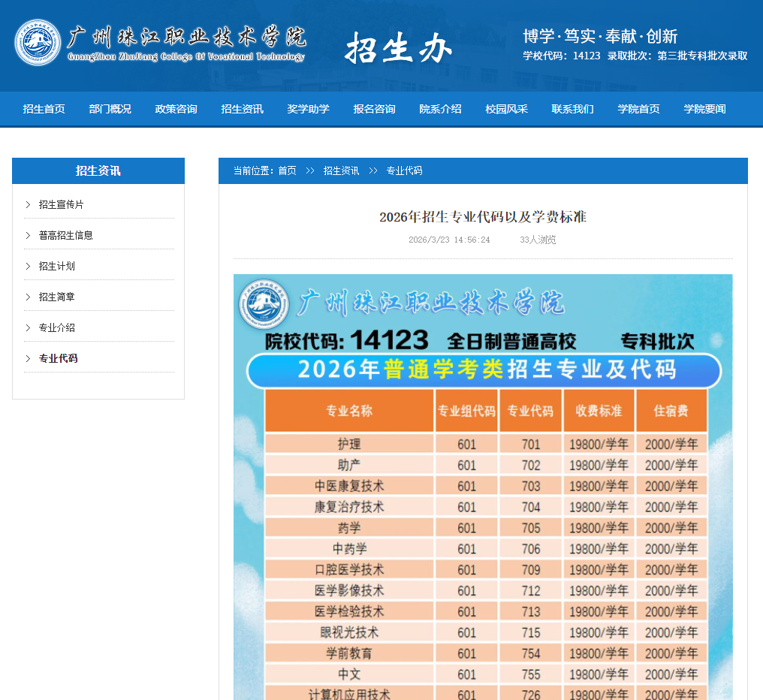
Task: Open the 部门概况 menu
Action: point(110,109)
